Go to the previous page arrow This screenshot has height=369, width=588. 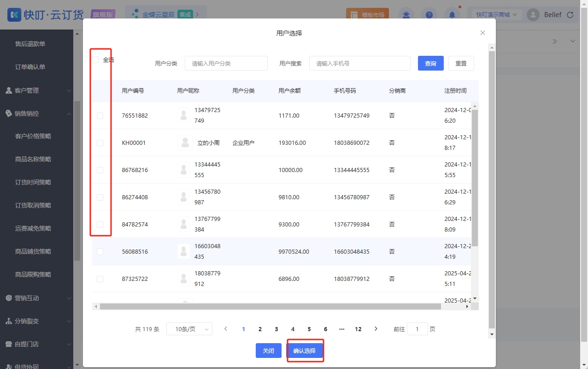pyautogui.click(x=226, y=329)
